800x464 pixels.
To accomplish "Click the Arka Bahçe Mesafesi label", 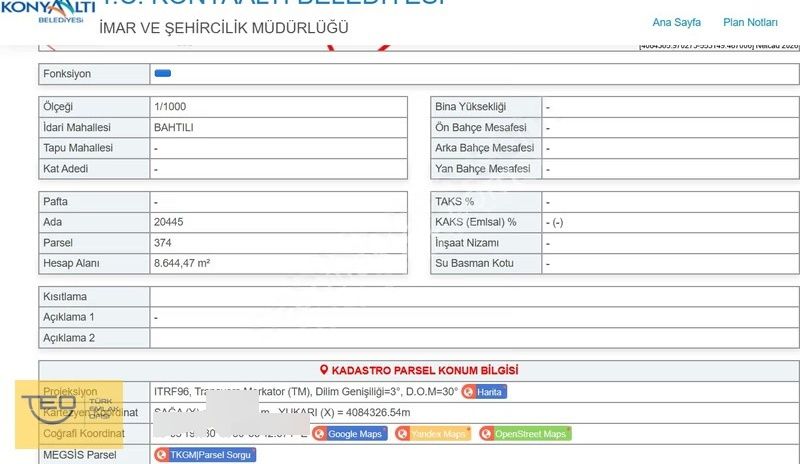I will 484,148.
